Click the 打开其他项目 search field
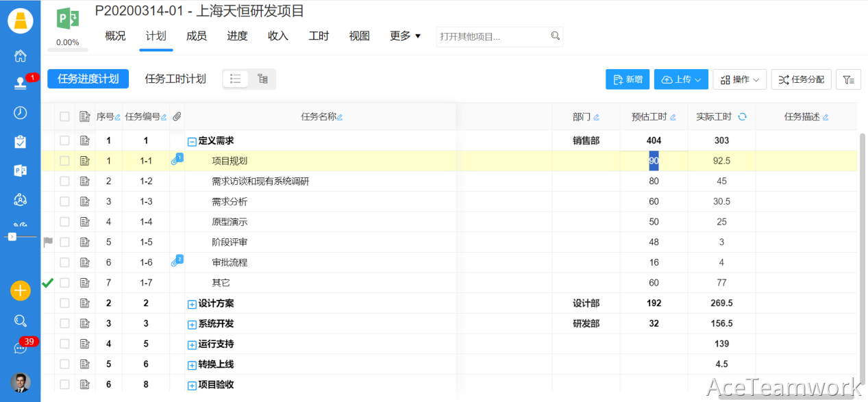The height and width of the screenshot is (402, 868). coord(493,36)
